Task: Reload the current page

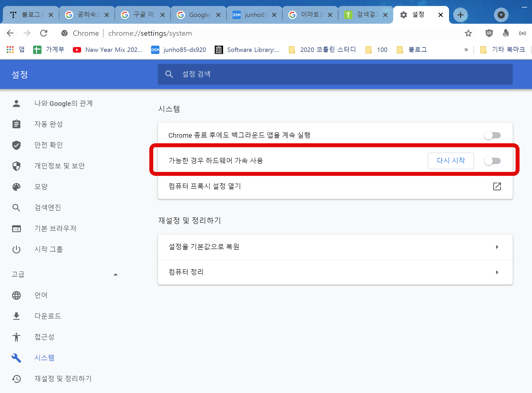Action: tap(44, 33)
